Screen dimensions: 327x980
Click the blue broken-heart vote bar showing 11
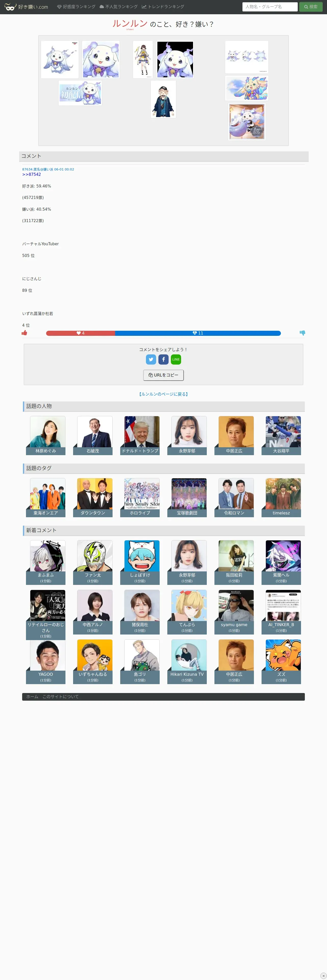(x=198, y=333)
